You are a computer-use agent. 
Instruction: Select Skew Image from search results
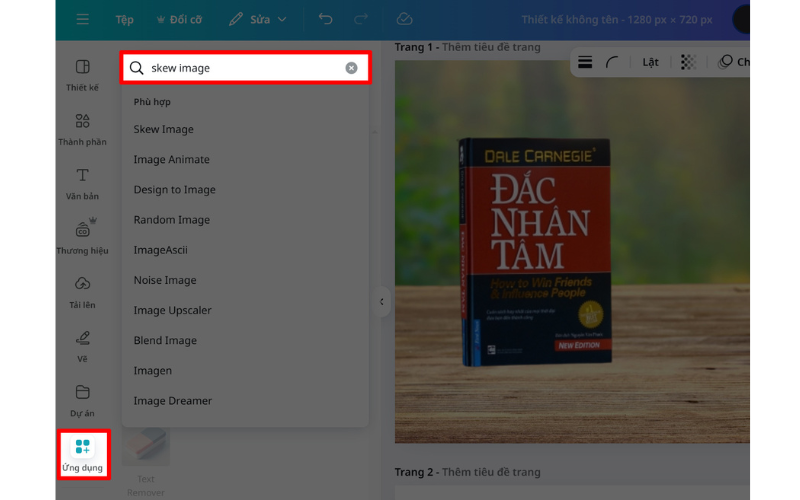(x=164, y=129)
